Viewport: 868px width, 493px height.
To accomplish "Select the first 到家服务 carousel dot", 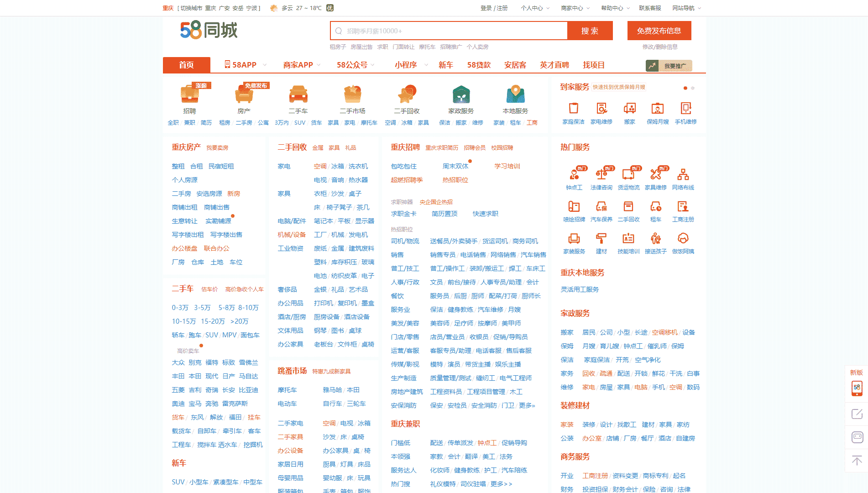I will coord(685,88).
